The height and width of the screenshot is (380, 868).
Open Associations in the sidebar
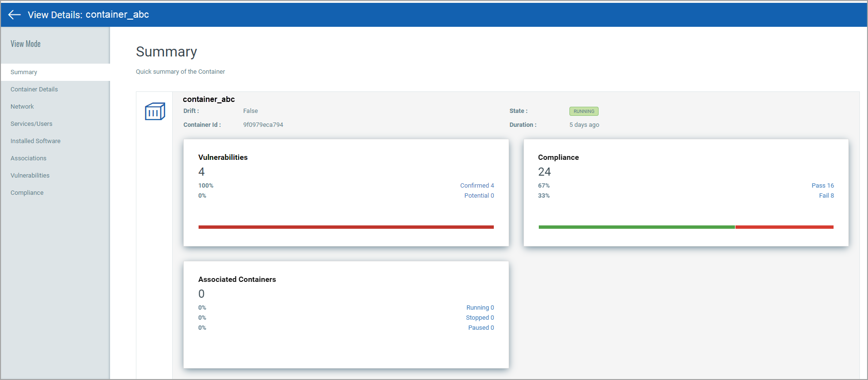coord(56,158)
